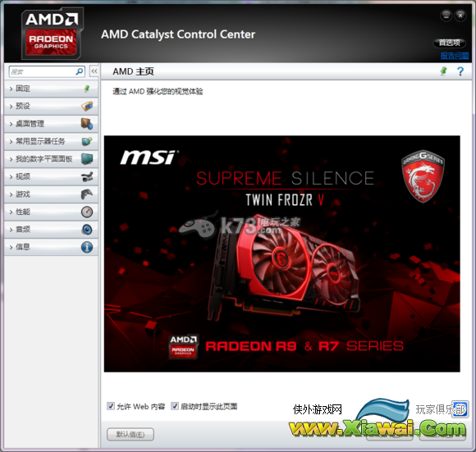The width and height of the screenshot is (476, 452).
Task: Click the search magnifier icon
Action: [x=80, y=71]
